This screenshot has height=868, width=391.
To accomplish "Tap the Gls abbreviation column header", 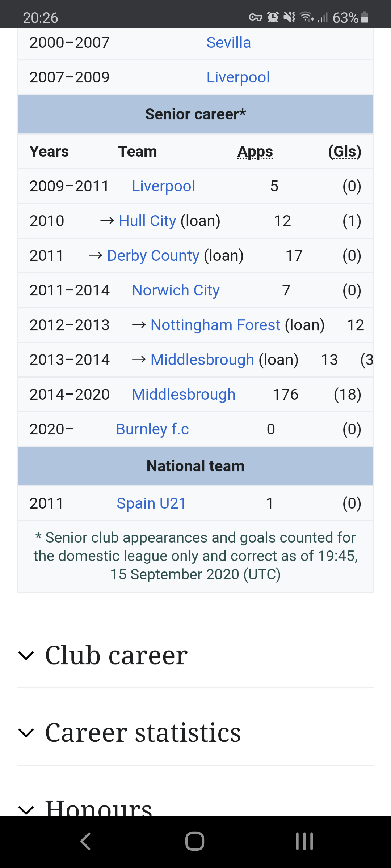I will 345,152.
